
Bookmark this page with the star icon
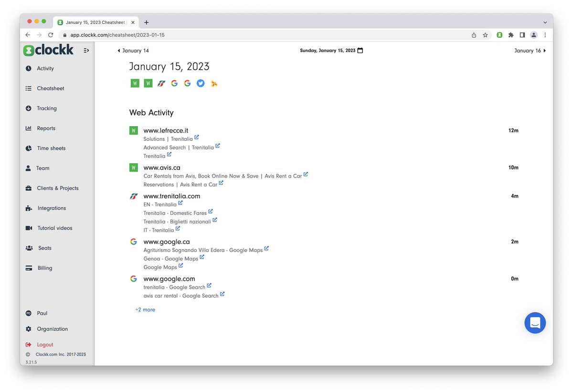tap(485, 35)
